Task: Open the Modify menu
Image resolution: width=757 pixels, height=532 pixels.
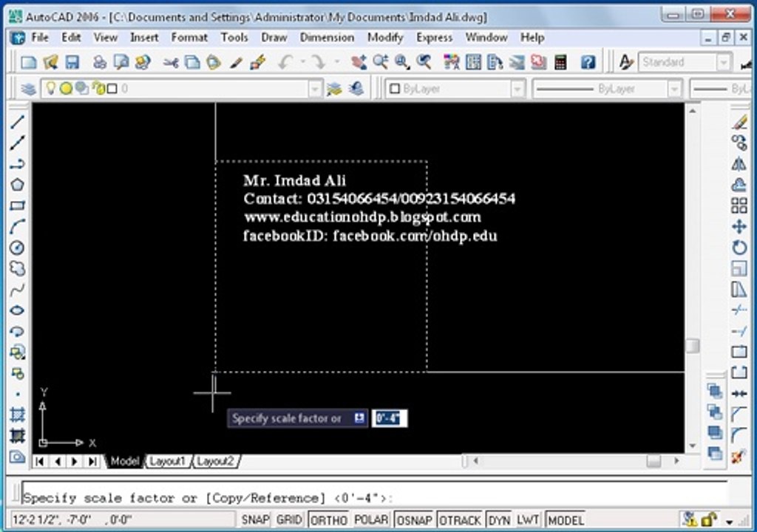Action: pyautogui.click(x=385, y=37)
